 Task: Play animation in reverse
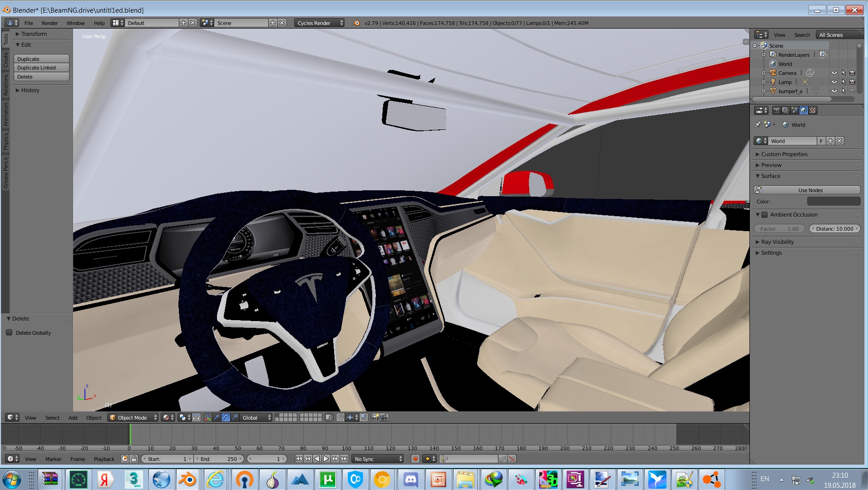tap(317, 459)
